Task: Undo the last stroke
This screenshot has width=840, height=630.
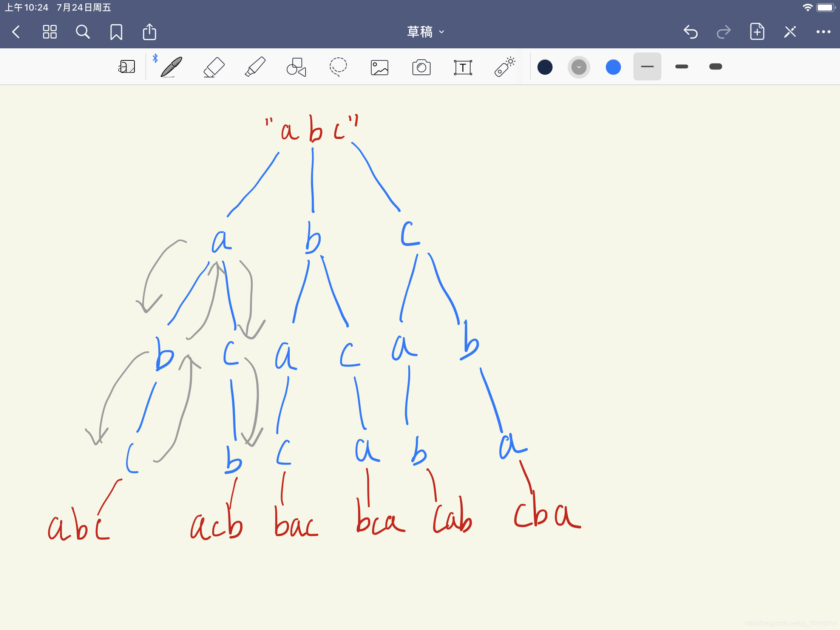Action: coord(690,32)
